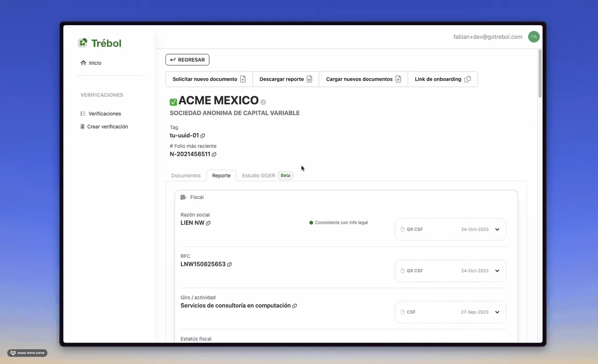598x364 pixels.
Task: Open Crear verificación in the sidebar
Action: [107, 127]
